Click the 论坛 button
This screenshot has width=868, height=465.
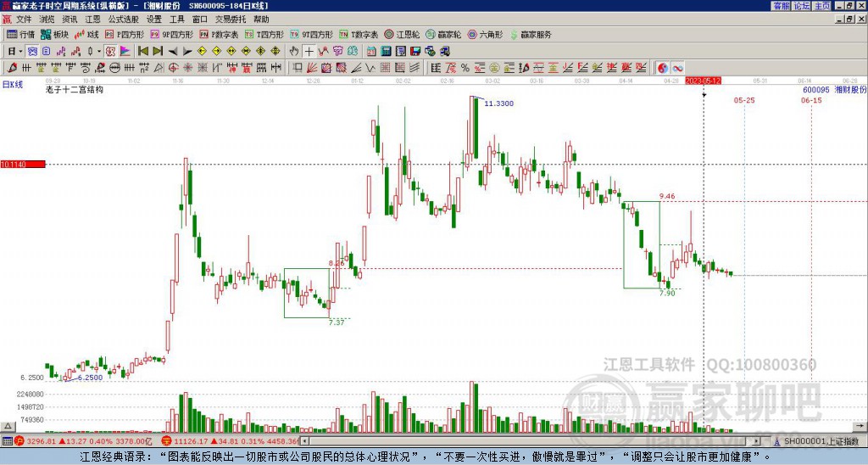click(801, 6)
